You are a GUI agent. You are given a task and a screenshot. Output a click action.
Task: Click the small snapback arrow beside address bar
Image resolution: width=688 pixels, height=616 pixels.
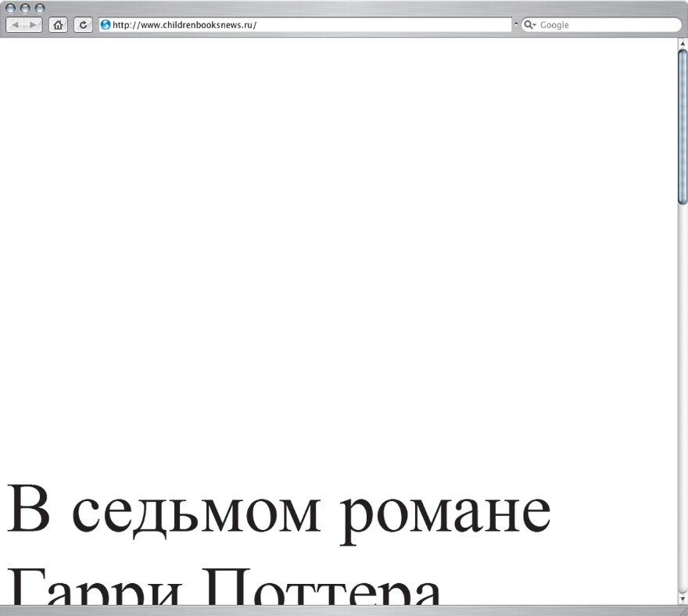(x=516, y=24)
